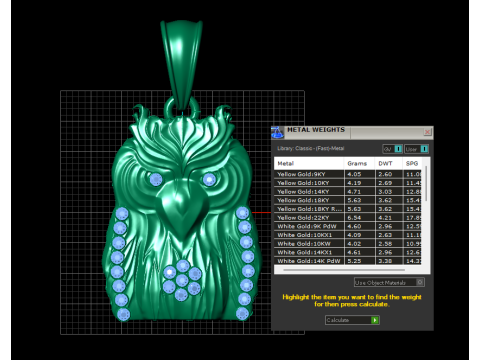
Task: Click the Library: Classic - (Fast)-Metal label
Action: click(x=310, y=148)
